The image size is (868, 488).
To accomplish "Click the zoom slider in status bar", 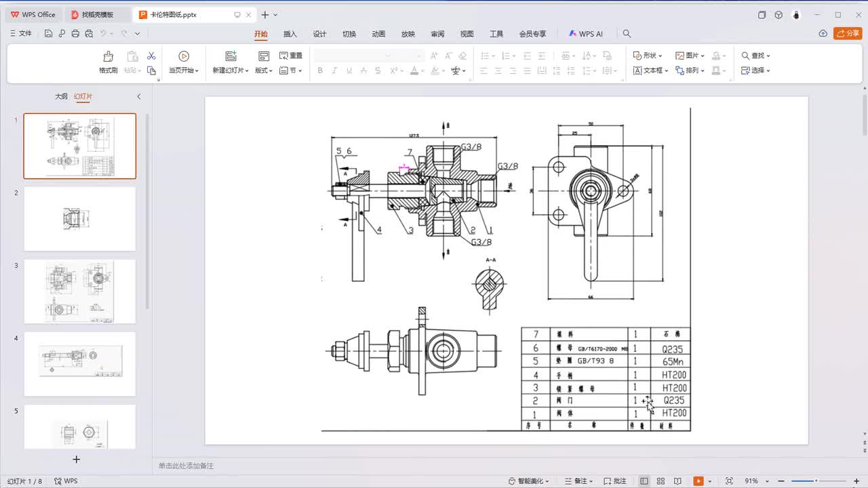I will click(816, 481).
